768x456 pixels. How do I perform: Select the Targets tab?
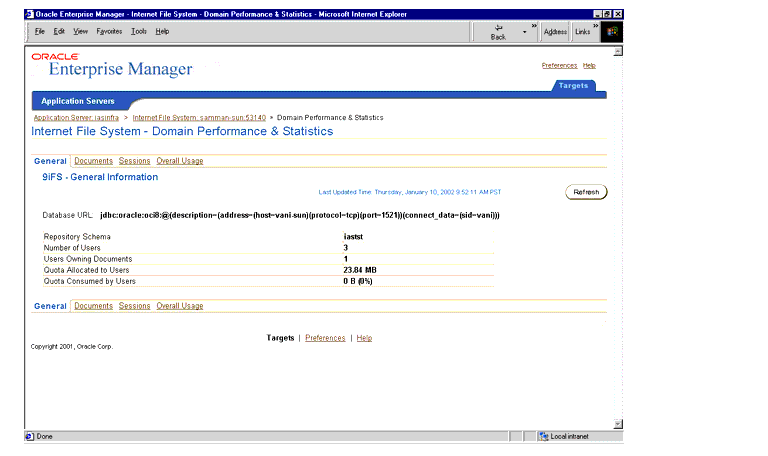tap(573, 86)
